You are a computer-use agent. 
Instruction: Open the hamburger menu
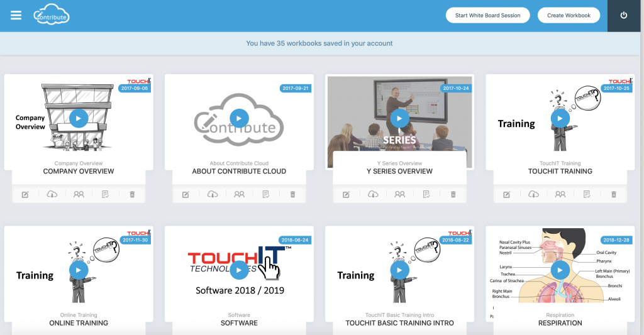coord(16,16)
